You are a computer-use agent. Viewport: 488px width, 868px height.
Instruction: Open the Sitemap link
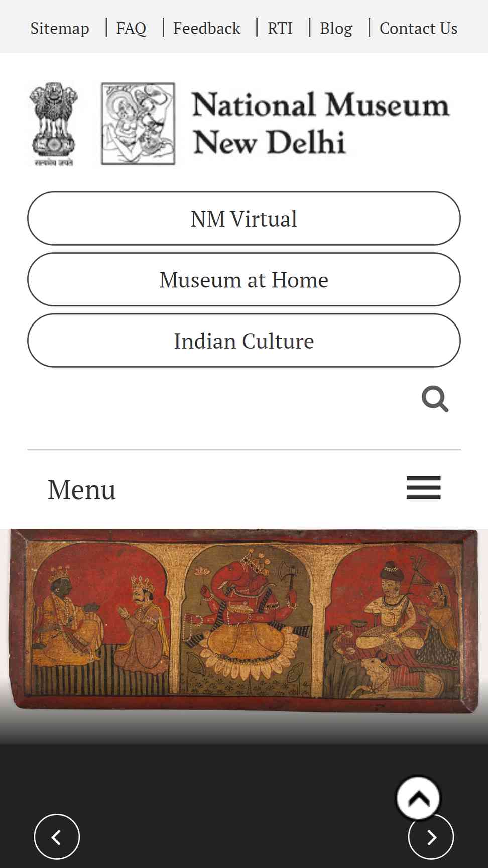pyautogui.click(x=60, y=28)
